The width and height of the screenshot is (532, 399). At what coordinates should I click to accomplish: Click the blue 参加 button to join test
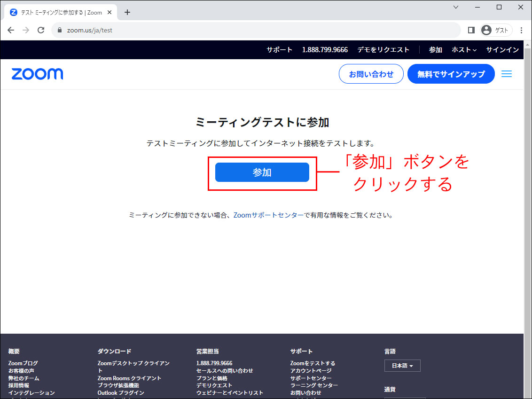tap(262, 172)
